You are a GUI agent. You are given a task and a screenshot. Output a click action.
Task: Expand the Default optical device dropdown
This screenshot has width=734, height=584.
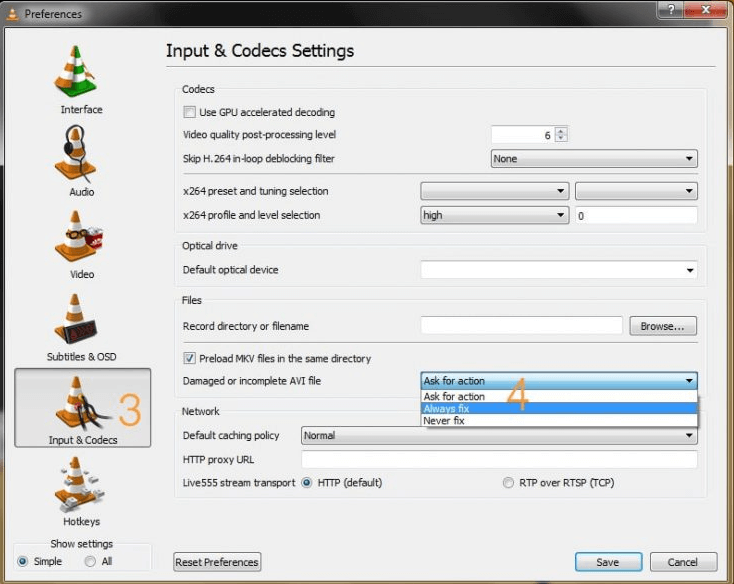[559, 269]
